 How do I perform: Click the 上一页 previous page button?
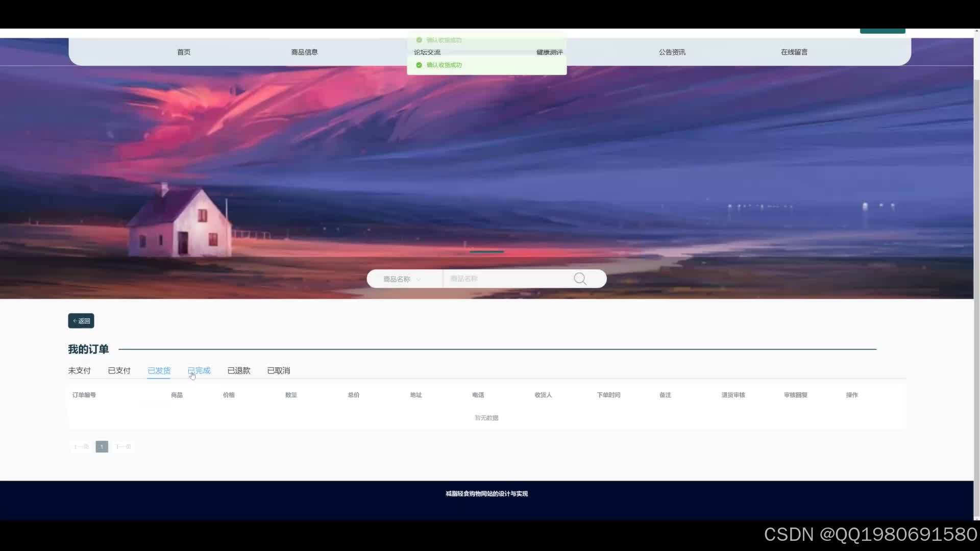[x=81, y=447]
